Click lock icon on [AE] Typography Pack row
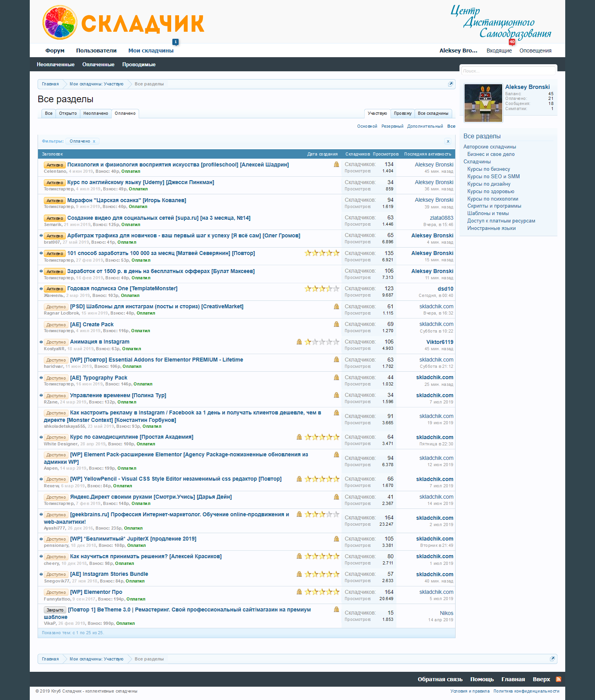The width and height of the screenshot is (595, 700). [x=336, y=378]
